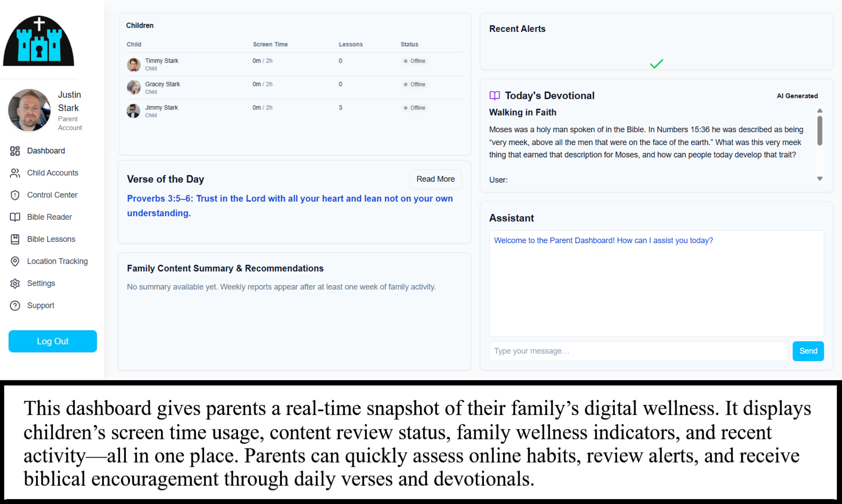Viewport: 842px width, 504px height.
Task: Click the Dashboard grid icon
Action: tap(15, 151)
